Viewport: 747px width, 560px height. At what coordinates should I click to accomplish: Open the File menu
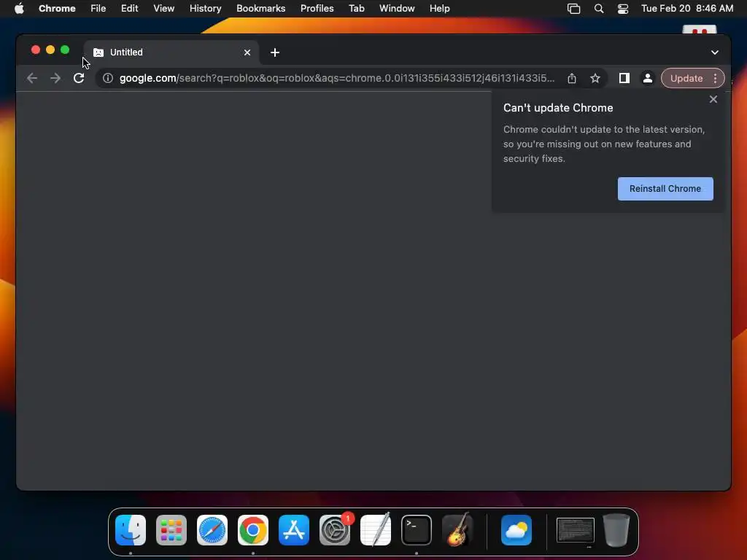98,9
